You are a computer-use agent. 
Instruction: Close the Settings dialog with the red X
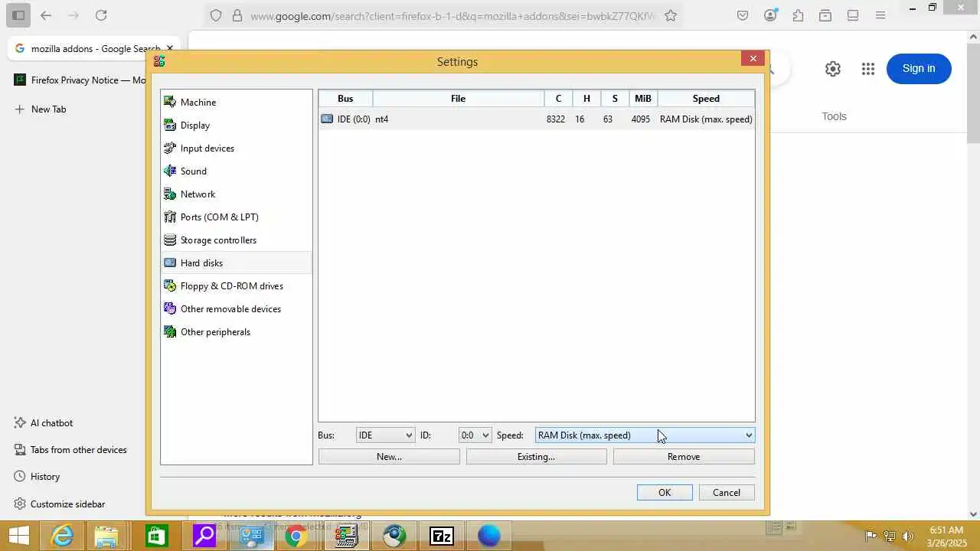(x=753, y=58)
